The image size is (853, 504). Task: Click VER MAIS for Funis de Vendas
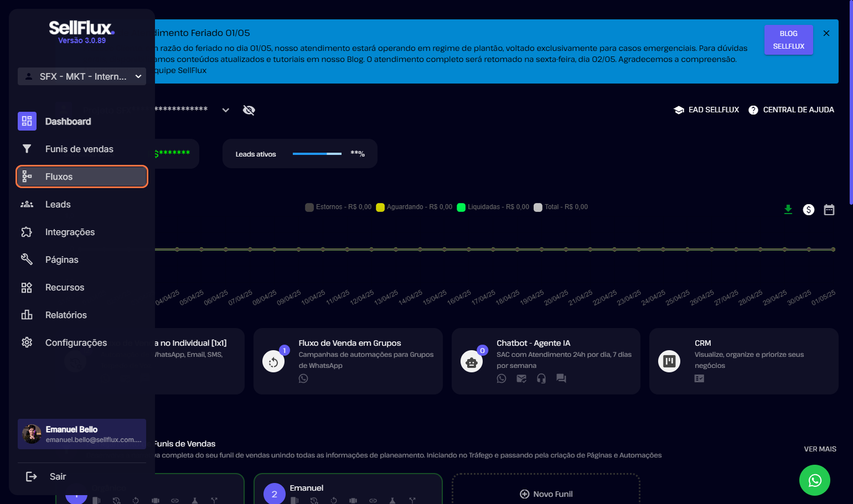[x=820, y=449]
